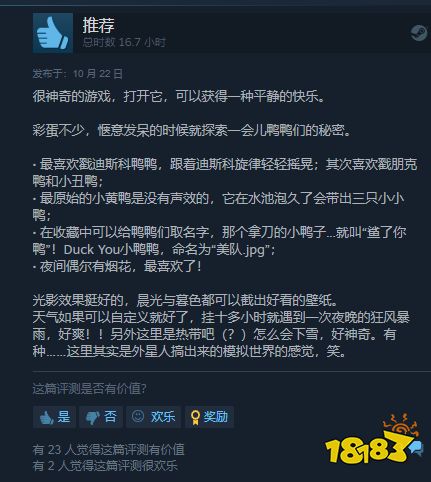Screen dimensions: 431x482
Task: Click the 总时数 16.7 小时 playtime text
Action: pos(124,42)
